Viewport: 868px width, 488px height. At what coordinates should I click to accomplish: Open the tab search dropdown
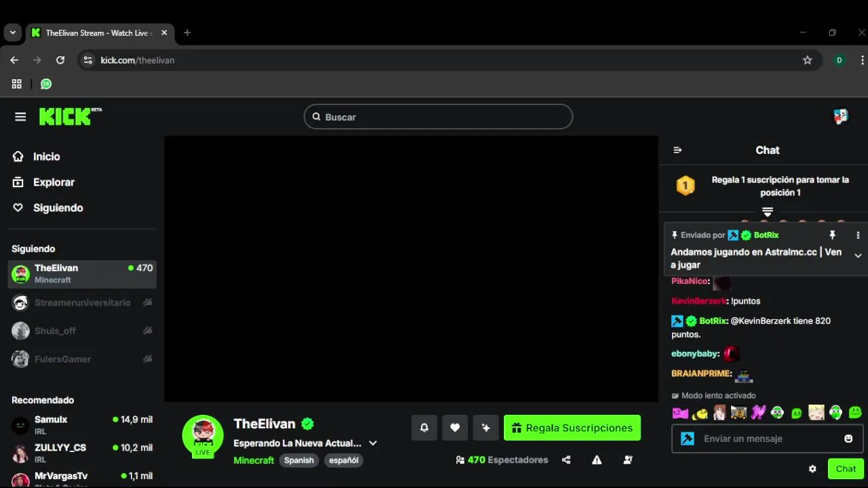pos(12,33)
